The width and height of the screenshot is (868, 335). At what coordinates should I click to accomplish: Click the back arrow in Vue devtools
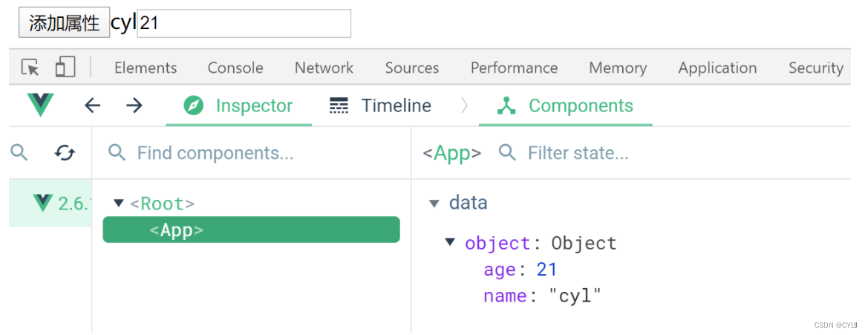click(x=92, y=105)
